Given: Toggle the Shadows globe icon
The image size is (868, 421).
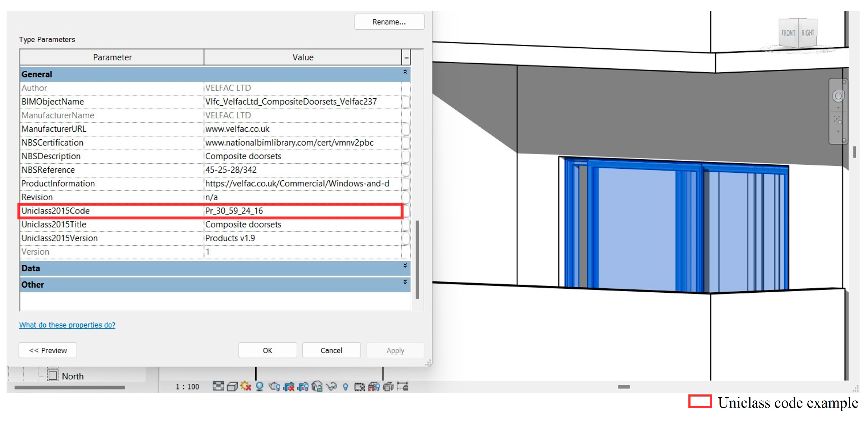Looking at the screenshot, I should point(260,386).
